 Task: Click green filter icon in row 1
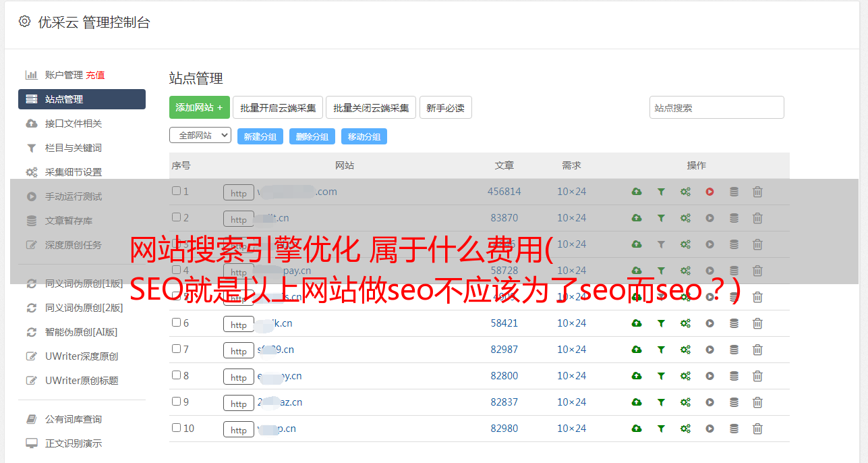click(661, 192)
